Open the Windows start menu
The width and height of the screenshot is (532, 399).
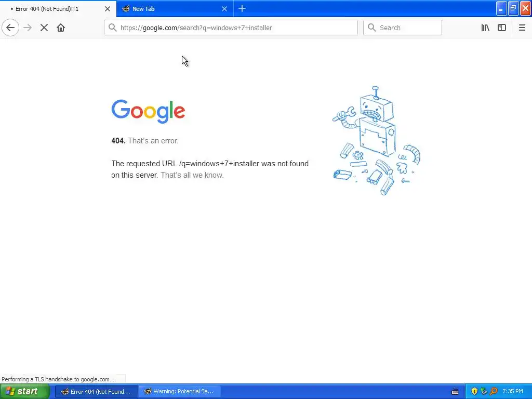25,391
